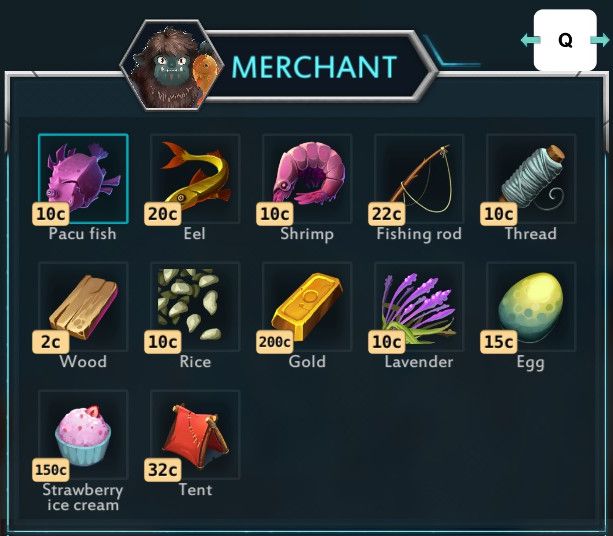Viewport: 613px width, 536px height.
Task: Click the 22c Fishing rod price tag
Action: [386, 214]
